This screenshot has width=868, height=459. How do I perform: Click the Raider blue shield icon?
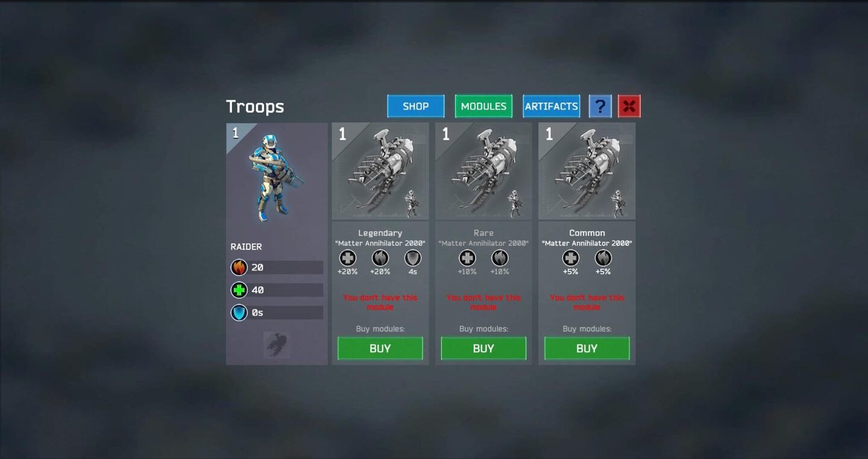point(239,313)
